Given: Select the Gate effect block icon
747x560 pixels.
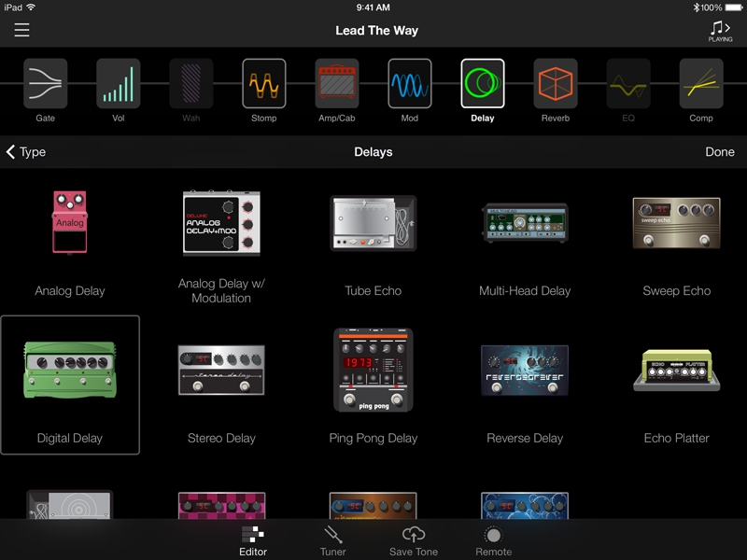Looking at the screenshot, I should click(x=45, y=84).
